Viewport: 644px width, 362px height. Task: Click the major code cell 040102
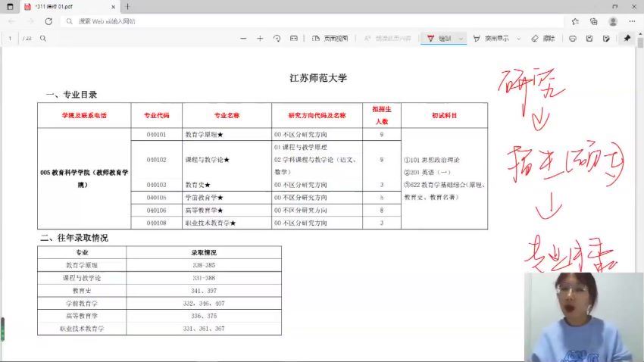pos(157,160)
